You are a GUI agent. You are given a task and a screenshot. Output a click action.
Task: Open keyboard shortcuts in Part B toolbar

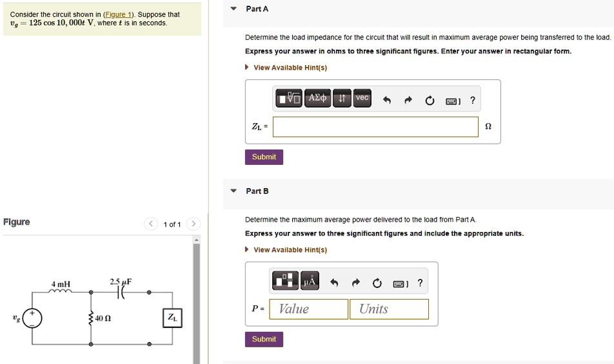(x=400, y=283)
